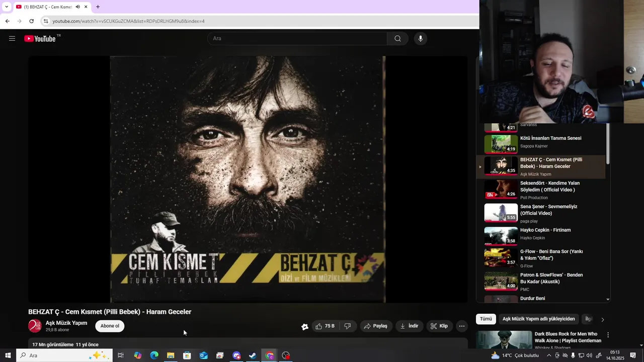644x362 pixels.
Task: Open Dark Blues Rock for Men video thumbnail
Action: coord(504,340)
